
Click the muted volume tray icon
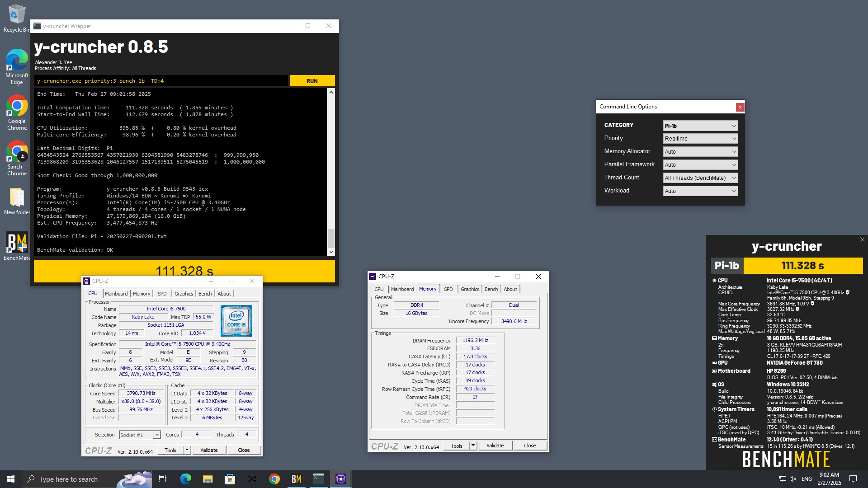(x=793, y=479)
